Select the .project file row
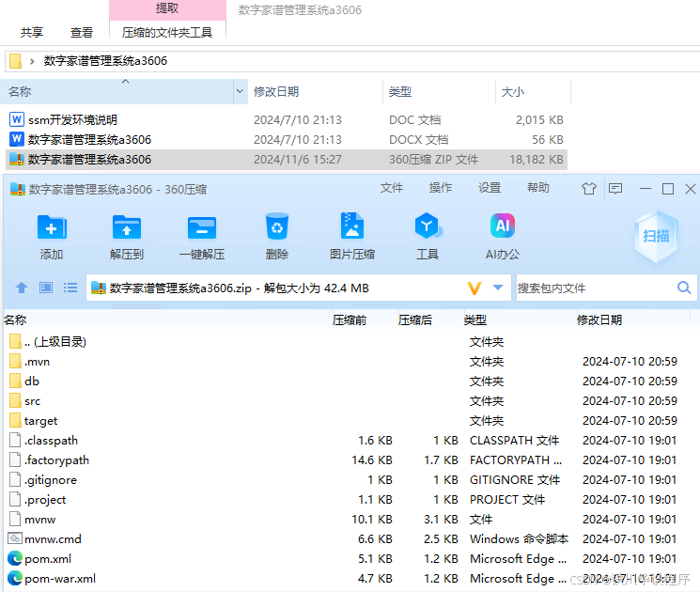This screenshot has width=700, height=592. [349, 499]
